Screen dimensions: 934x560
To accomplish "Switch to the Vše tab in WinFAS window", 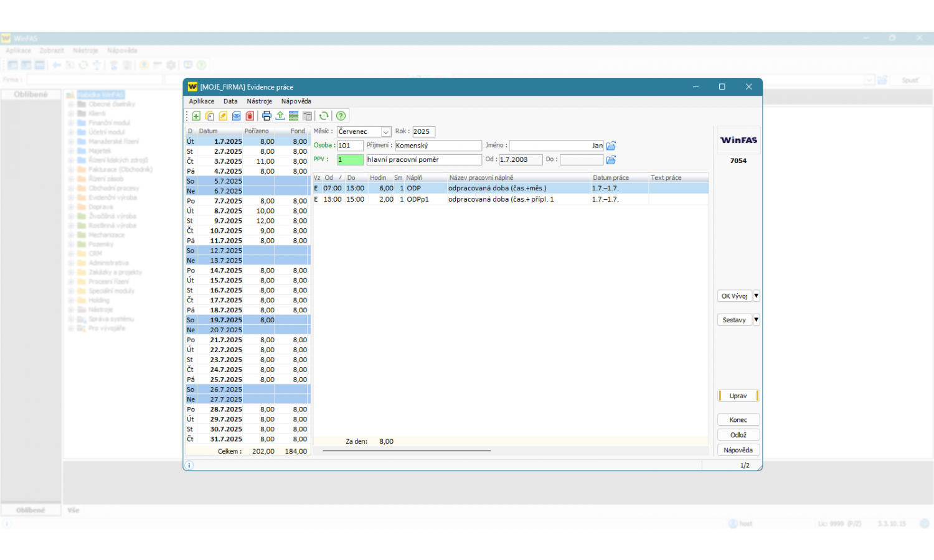I will click(73, 510).
